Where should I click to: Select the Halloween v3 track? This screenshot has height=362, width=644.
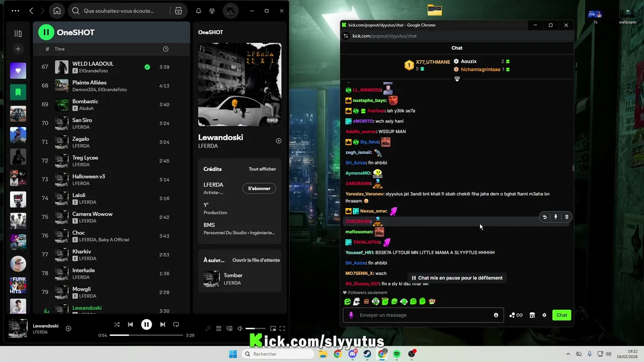(x=111, y=179)
